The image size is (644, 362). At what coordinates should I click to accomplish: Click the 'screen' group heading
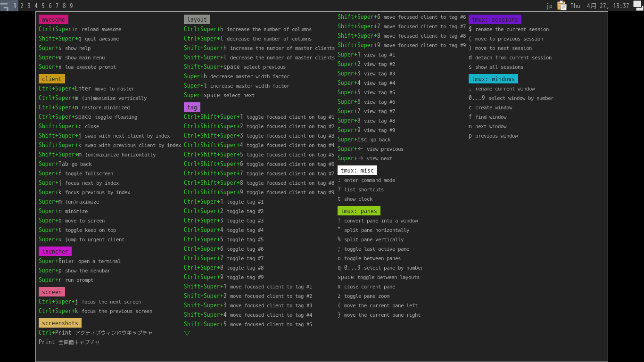coord(52,292)
